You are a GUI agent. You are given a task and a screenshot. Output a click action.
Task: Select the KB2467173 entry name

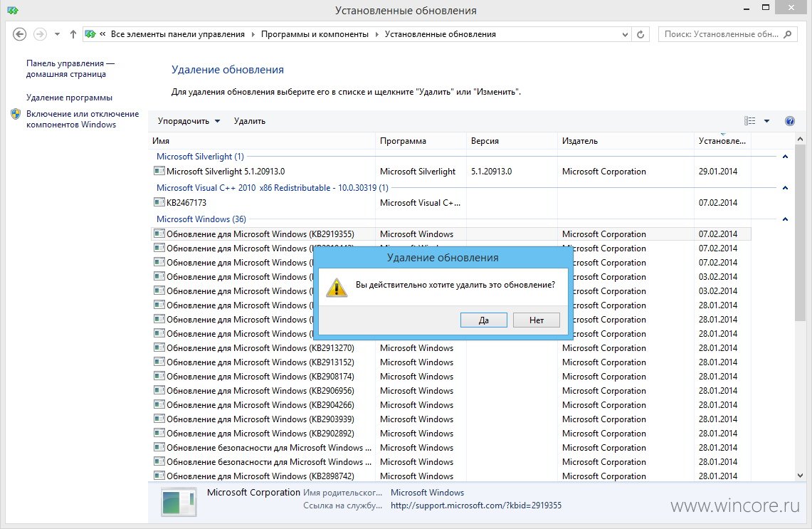click(x=186, y=203)
